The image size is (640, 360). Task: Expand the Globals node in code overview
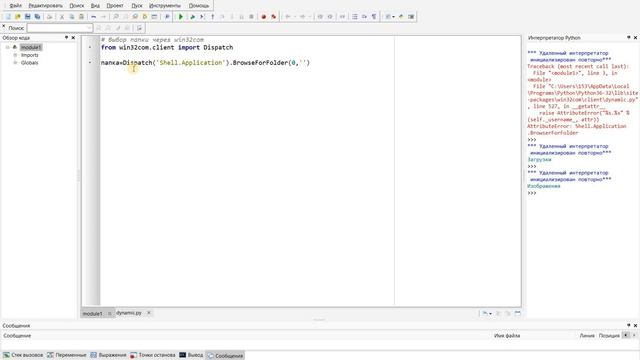point(16,62)
